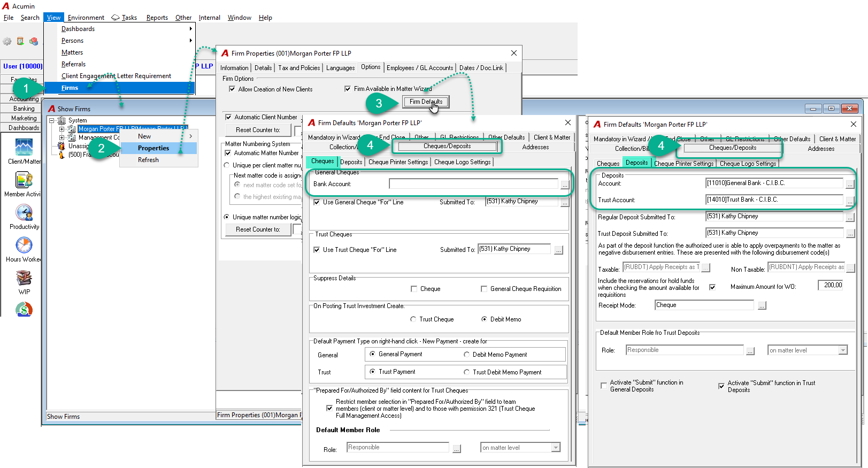Click browse button for Deposits Account field
The image size is (868, 468).
coord(850,184)
